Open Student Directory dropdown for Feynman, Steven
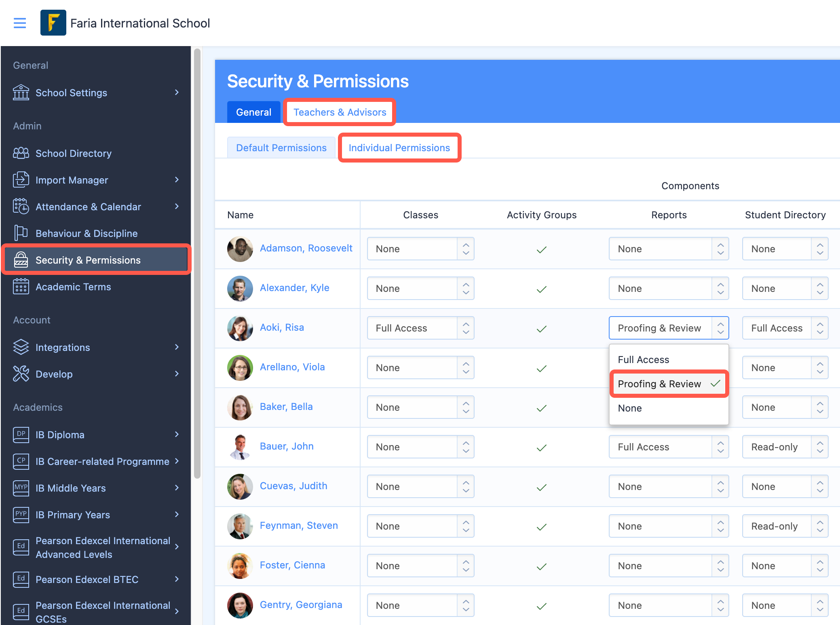This screenshot has width=840, height=625. (785, 526)
